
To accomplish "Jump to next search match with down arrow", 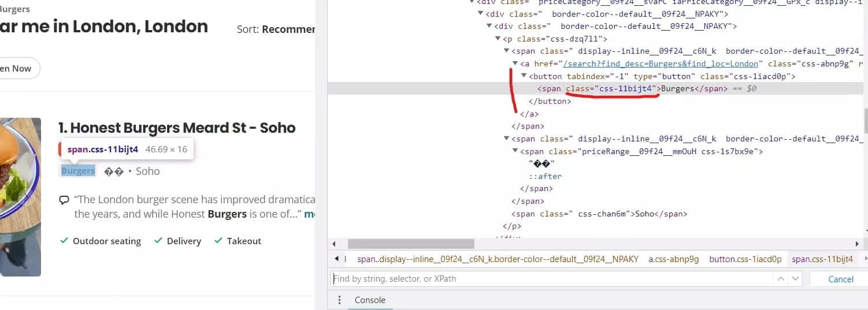I will (795, 279).
